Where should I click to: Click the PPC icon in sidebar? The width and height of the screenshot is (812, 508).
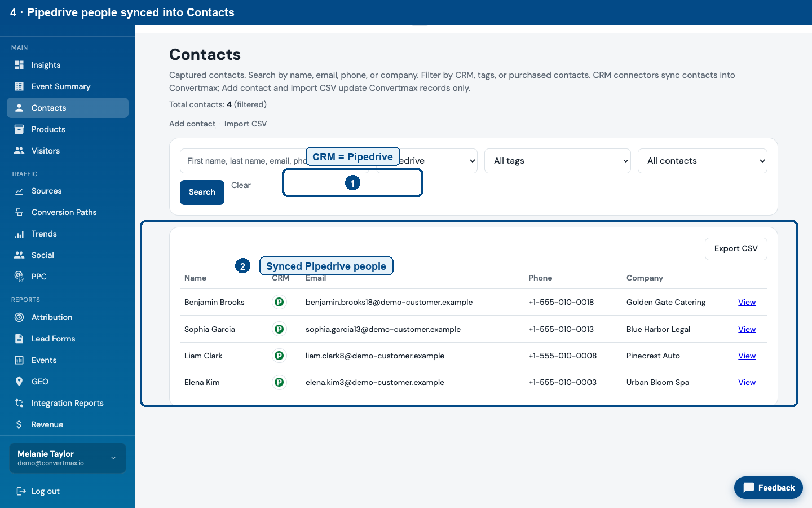19,277
